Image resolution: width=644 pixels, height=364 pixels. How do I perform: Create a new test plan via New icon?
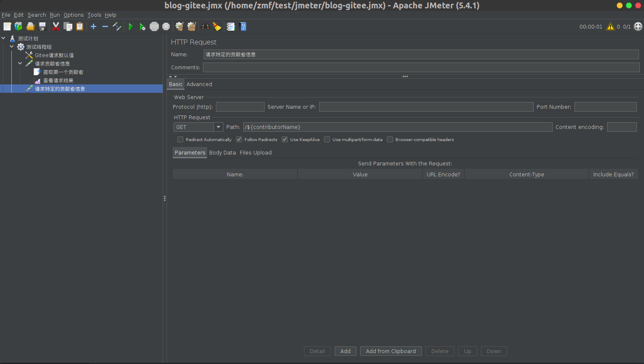[7, 26]
